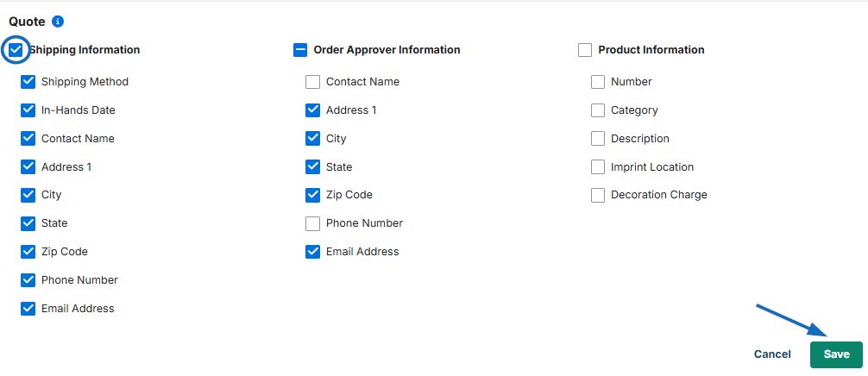Viewport: 868px width, 376px height.
Task: Uncheck Phone Number under Shipping Information
Action: click(x=28, y=280)
